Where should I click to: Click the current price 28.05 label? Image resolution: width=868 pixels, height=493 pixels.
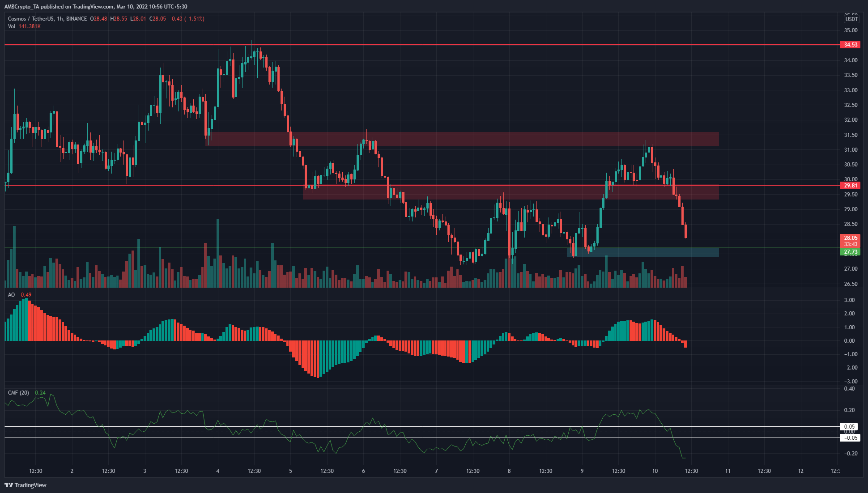click(851, 238)
